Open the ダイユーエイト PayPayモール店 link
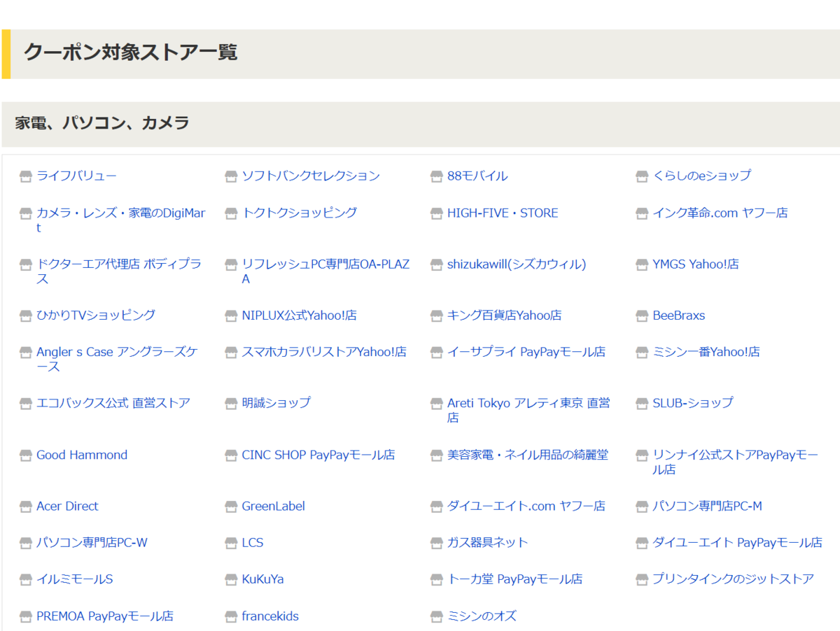 [x=738, y=543]
